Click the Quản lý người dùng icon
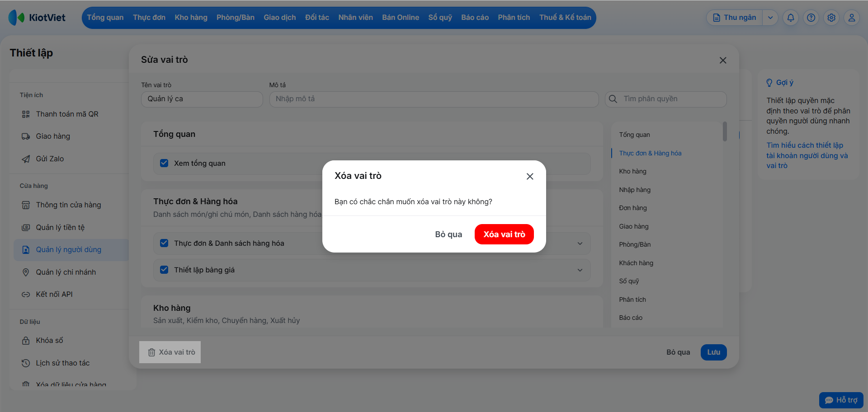 click(x=26, y=250)
